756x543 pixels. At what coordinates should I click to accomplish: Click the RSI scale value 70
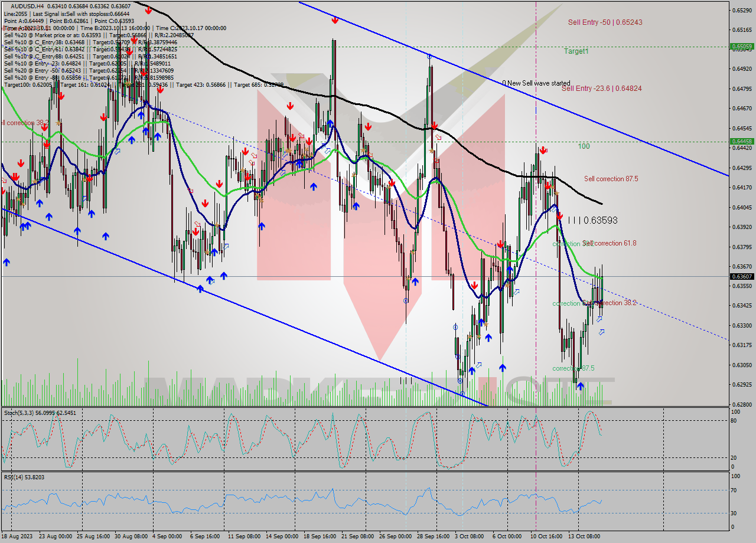(x=733, y=490)
